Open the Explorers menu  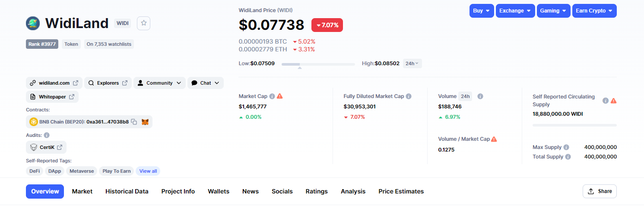[x=108, y=83]
